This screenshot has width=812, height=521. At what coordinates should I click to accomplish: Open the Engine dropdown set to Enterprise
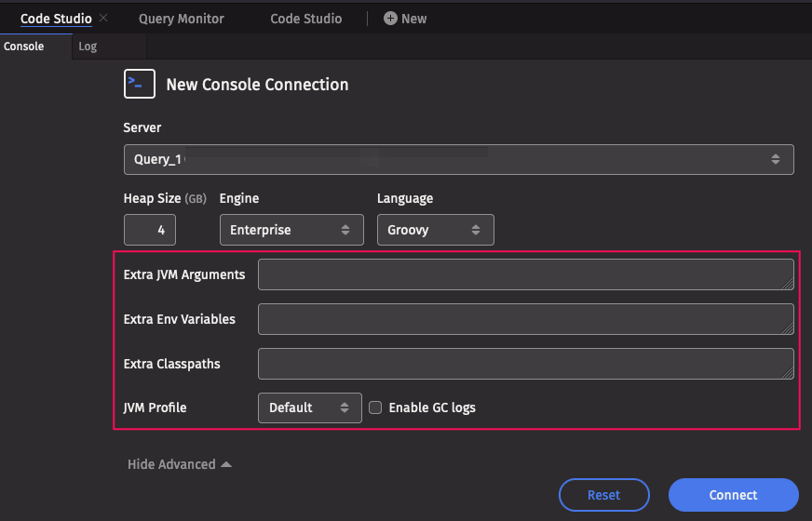point(291,230)
